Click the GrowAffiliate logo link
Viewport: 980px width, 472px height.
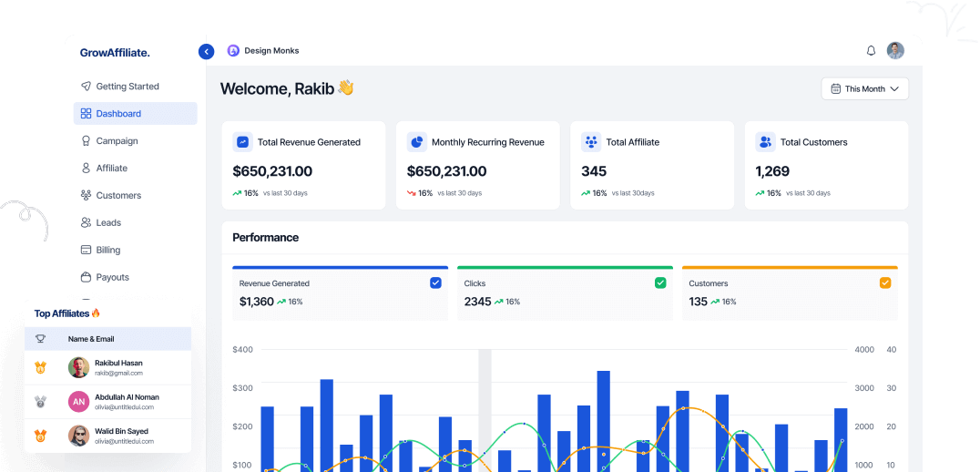pos(115,53)
